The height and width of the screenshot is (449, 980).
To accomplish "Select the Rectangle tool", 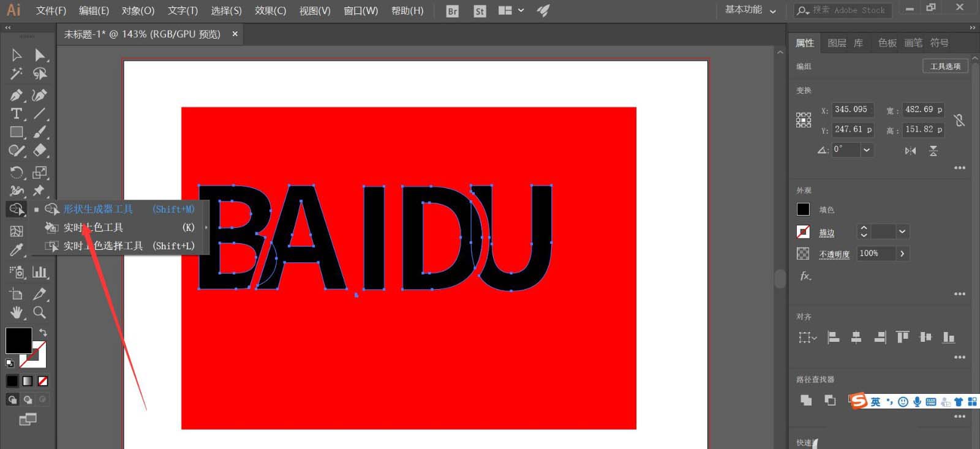I will pos(17,132).
